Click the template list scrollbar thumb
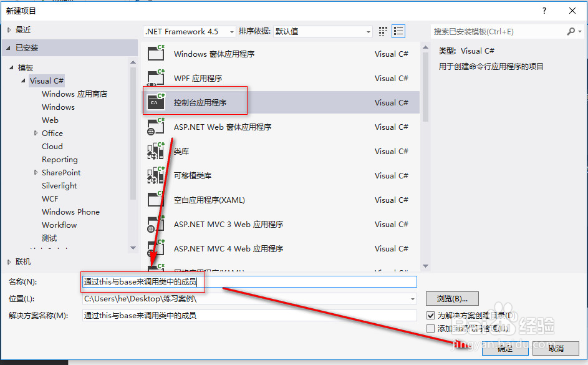This screenshot has height=365, width=588. pyautogui.click(x=425, y=87)
